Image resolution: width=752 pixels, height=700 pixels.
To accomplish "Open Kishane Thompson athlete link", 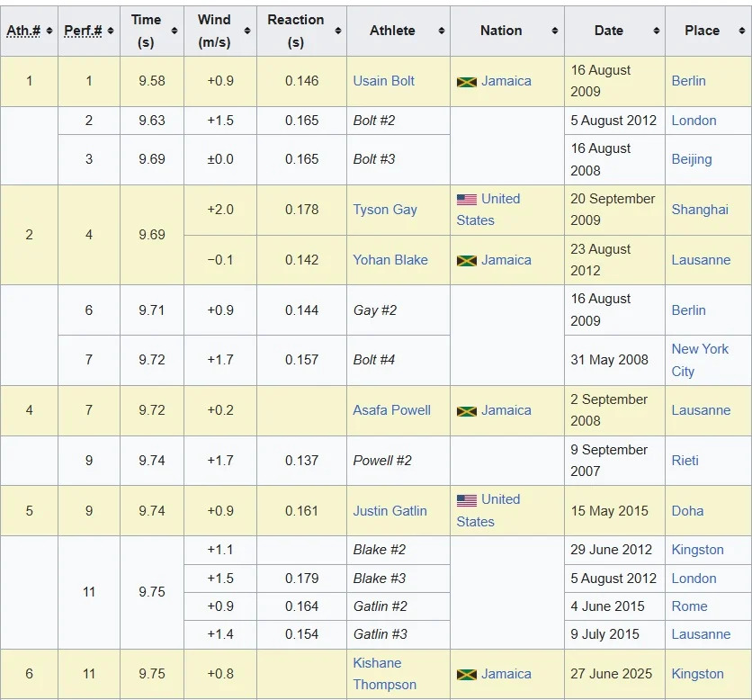I will coord(385,674).
